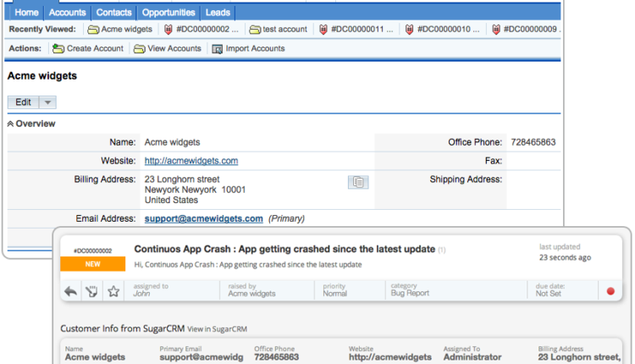
Task: Open the http://acmewidgets.com website link
Action: [190, 161]
